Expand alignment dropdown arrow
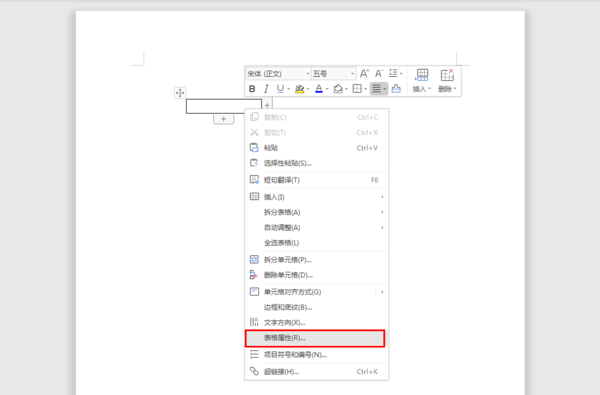 tap(385, 89)
